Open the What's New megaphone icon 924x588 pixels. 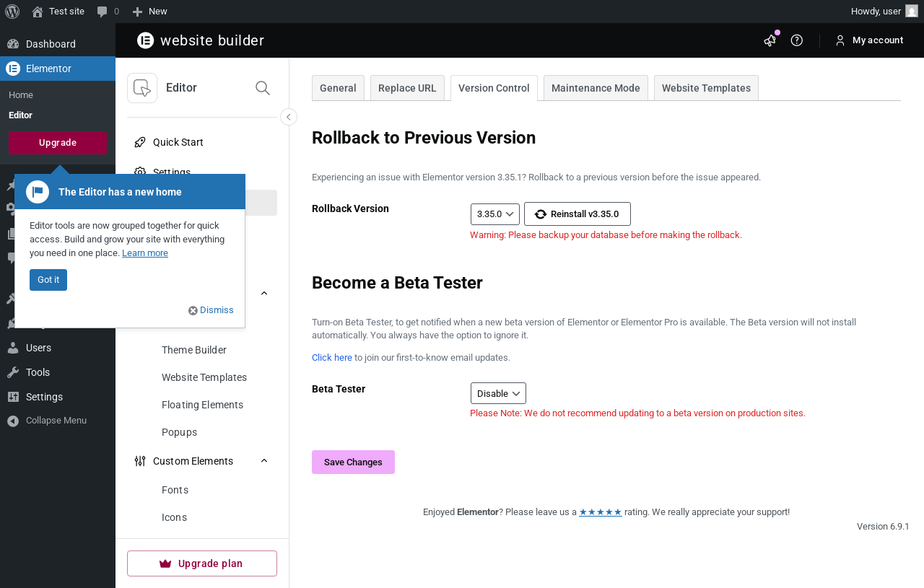click(x=770, y=40)
